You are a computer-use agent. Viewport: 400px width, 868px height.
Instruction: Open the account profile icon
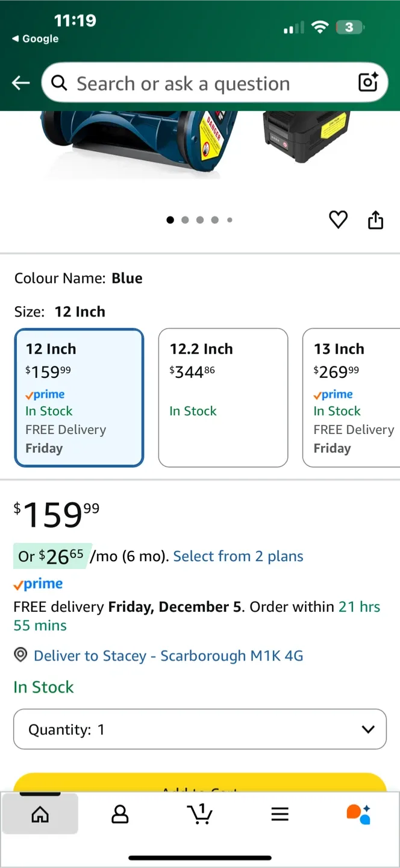point(120,814)
